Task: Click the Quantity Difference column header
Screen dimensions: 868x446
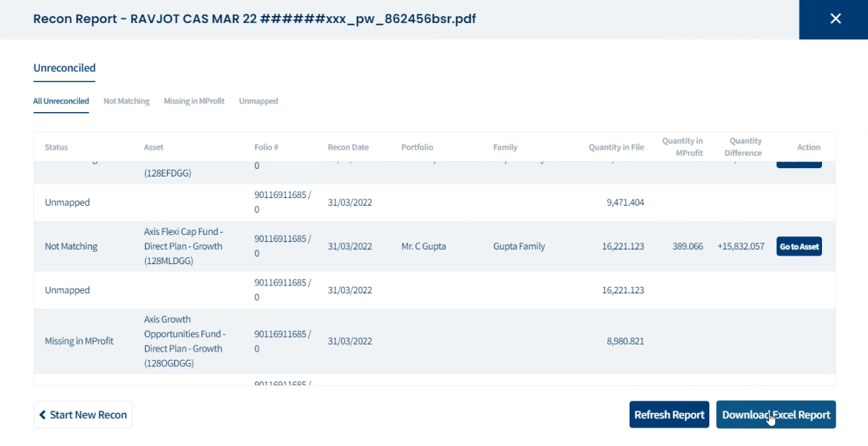Action: coord(745,147)
